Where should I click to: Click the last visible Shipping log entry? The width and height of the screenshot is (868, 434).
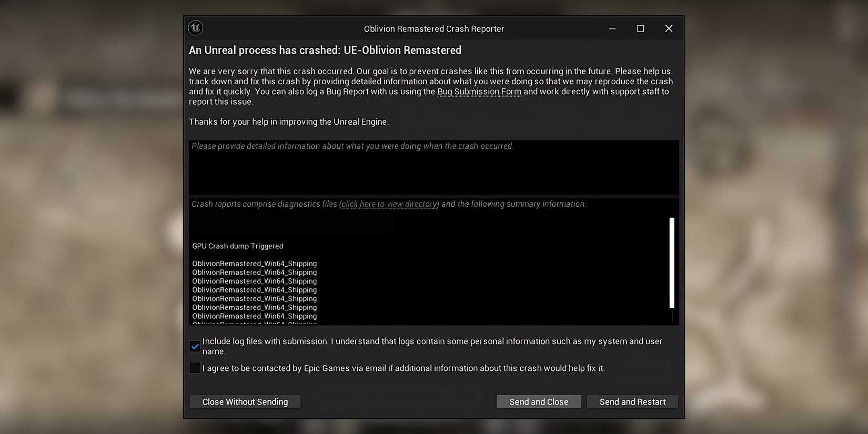point(254,316)
